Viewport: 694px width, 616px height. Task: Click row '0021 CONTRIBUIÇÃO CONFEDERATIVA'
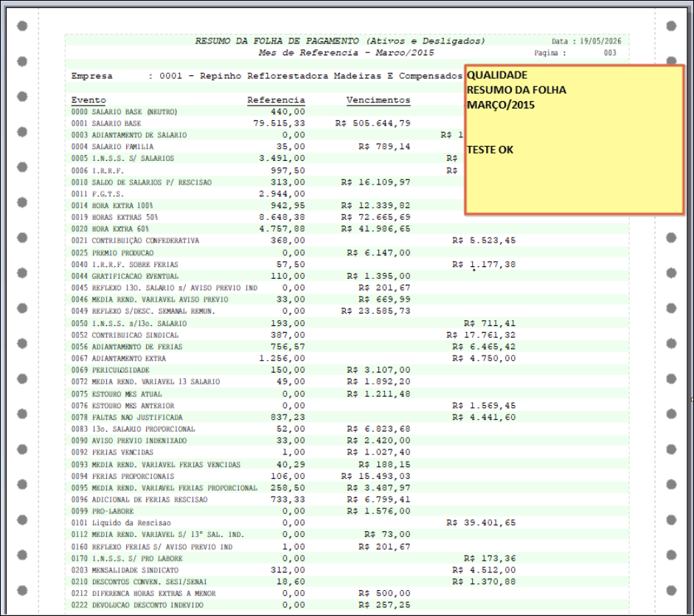click(136, 240)
